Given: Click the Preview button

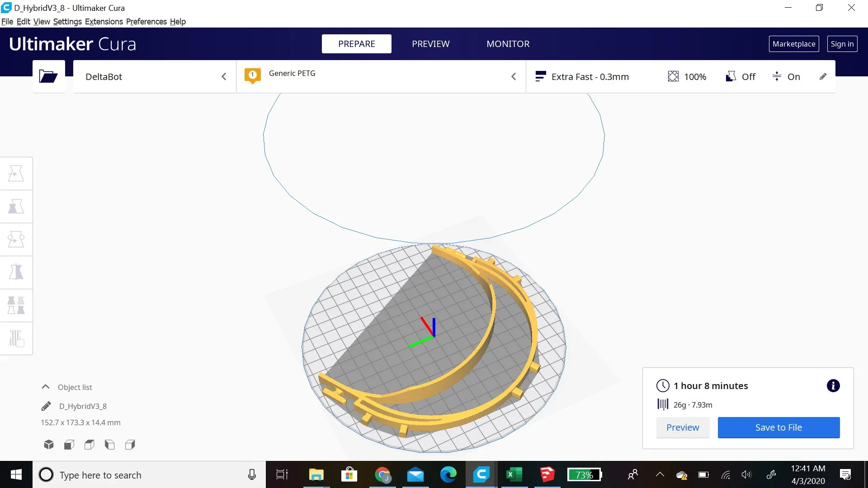Looking at the screenshot, I should pos(683,427).
